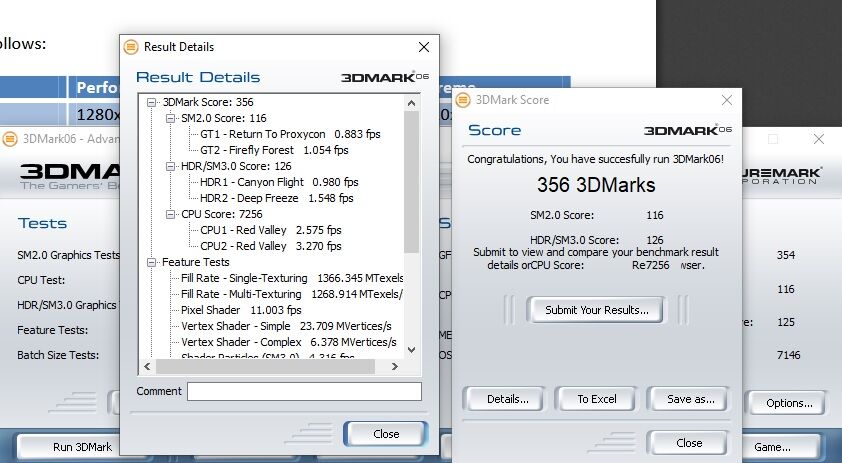Select Vertex Shader - Simple row
The width and height of the screenshot is (842, 463).
[286, 326]
